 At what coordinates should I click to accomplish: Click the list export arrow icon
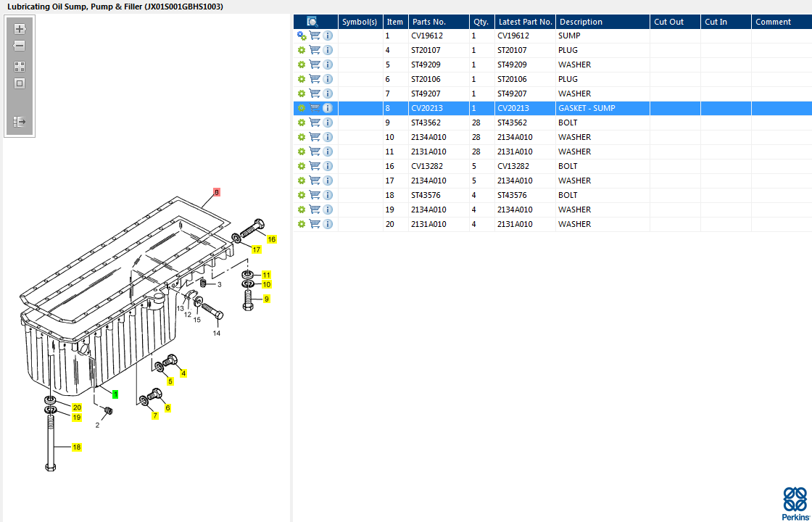pyautogui.click(x=20, y=122)
